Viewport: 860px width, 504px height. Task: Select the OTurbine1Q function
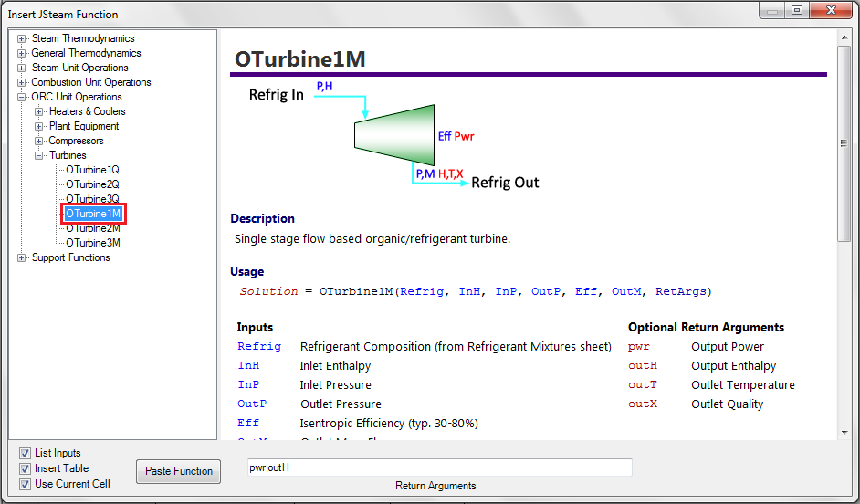(x=92, y=170)
